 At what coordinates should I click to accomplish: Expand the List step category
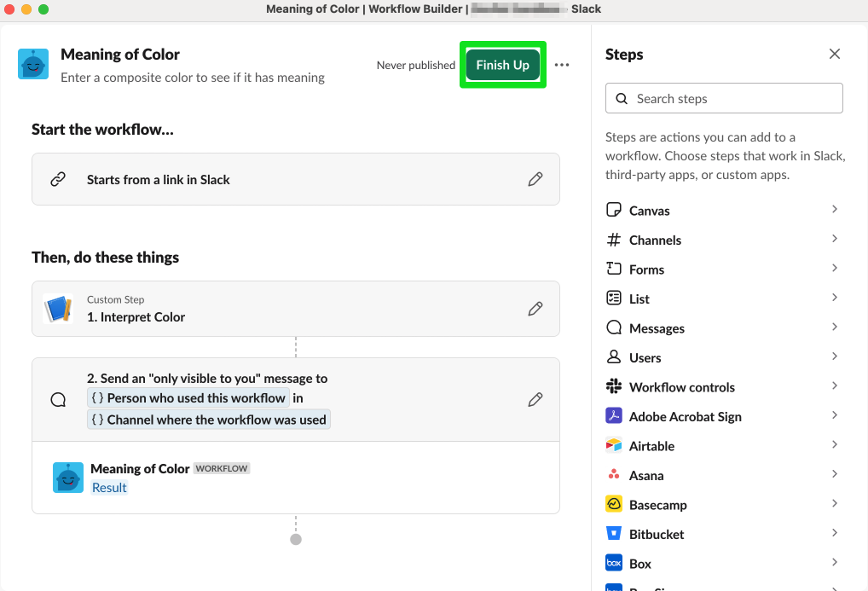834,298
